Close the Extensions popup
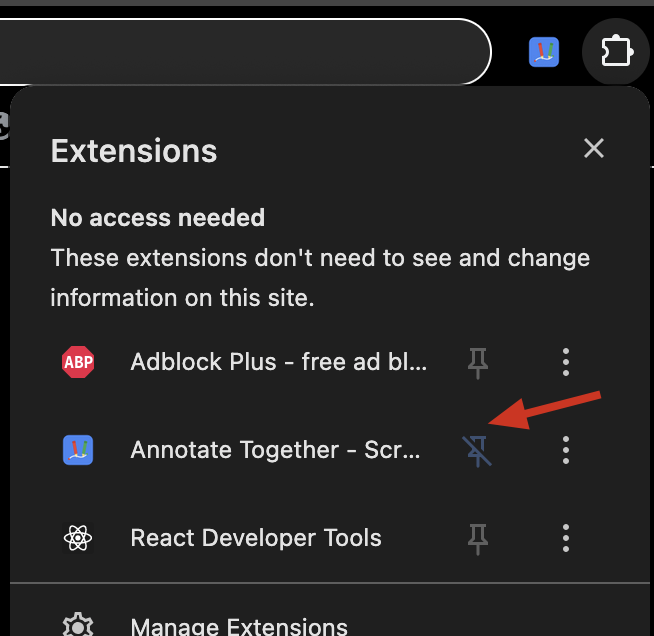This screenshot has height=636, width=654. tap(594, 148)
